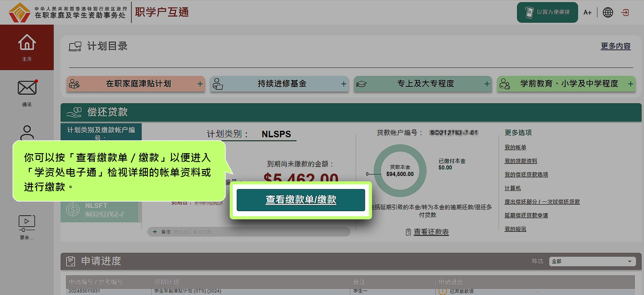
Task: Click the family icon on 在职家庭津贴计划
Action: [74, 84]
